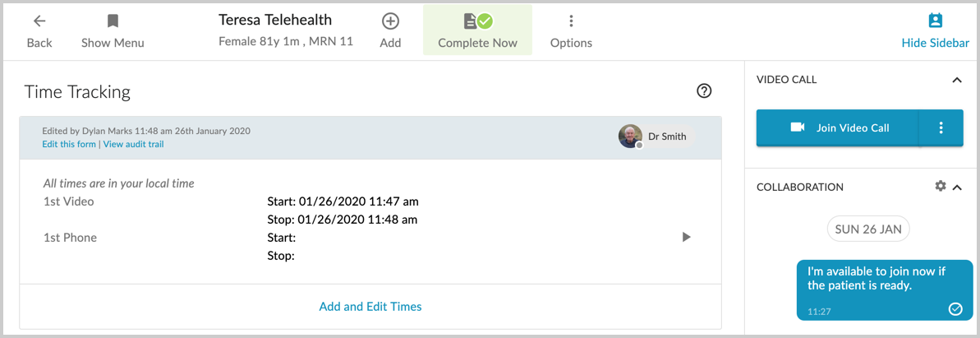Click the Hide Sidebar icon
The image size is (980, 338).
pyautogui.click(x=935, y=21)
